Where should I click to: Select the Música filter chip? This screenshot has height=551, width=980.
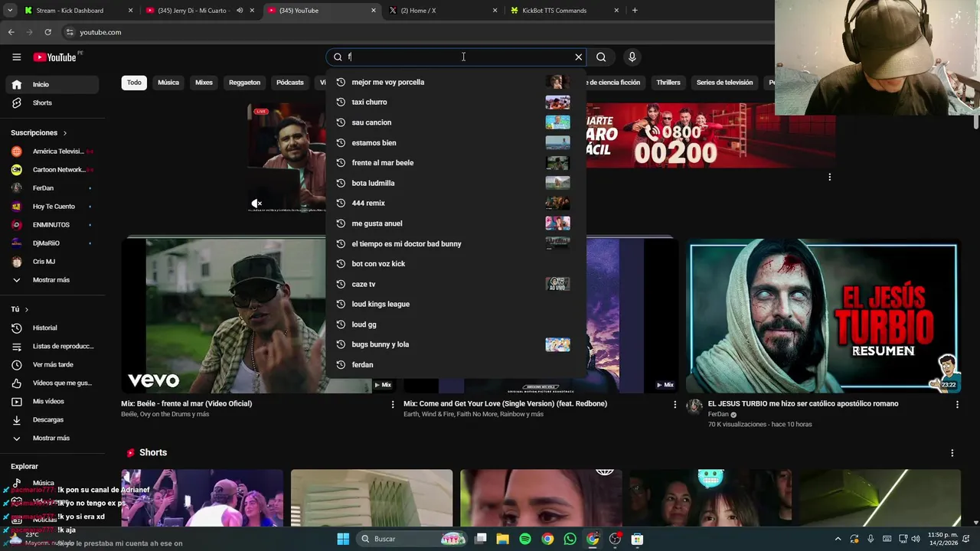168,83
